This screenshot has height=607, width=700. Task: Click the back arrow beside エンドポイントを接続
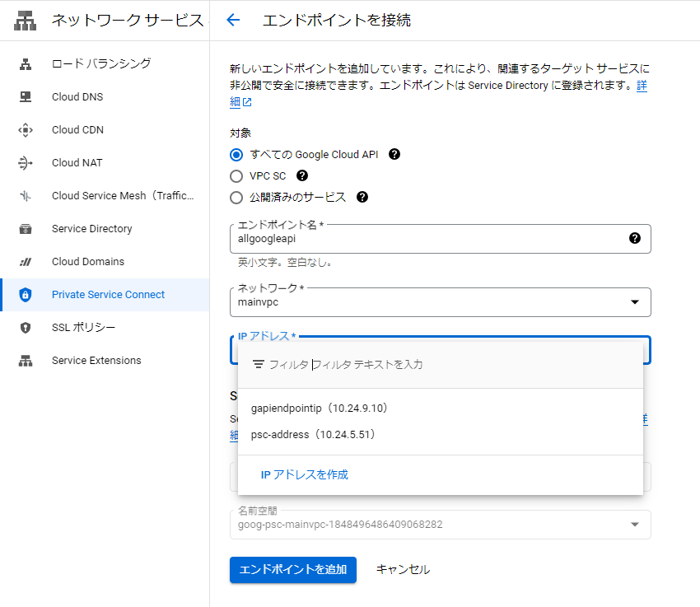tap(233, 21)
